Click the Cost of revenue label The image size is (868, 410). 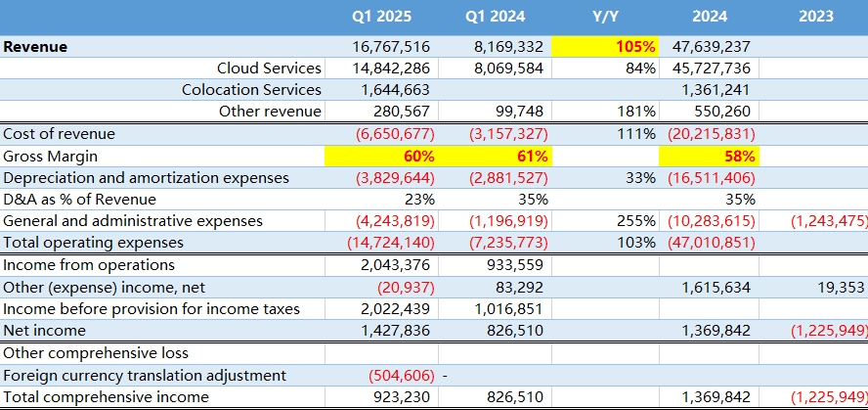[59, 134]
